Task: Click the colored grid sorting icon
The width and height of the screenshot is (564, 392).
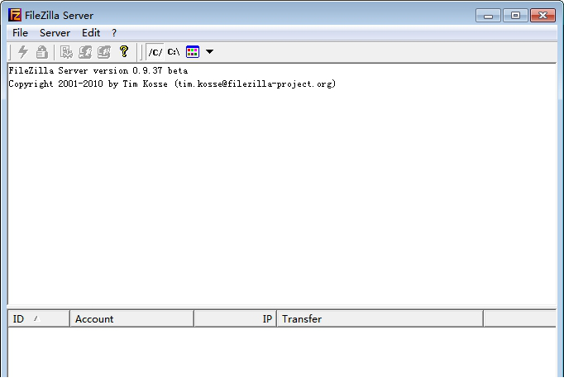Action: pos(193,52)
